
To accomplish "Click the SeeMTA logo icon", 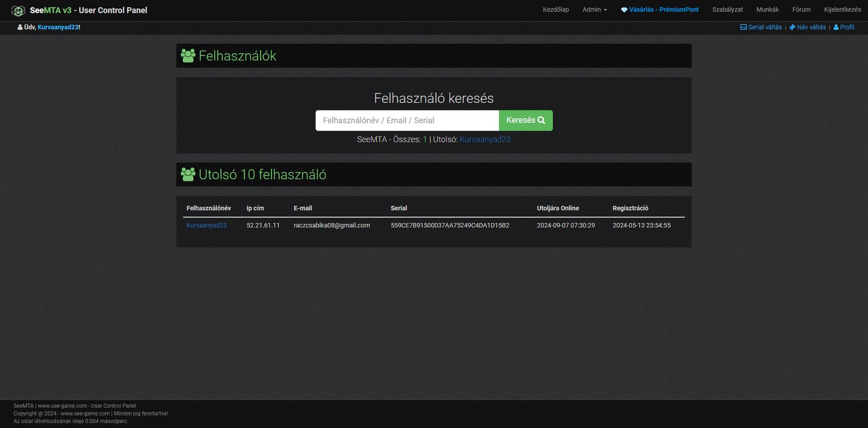I will point(19,10).
